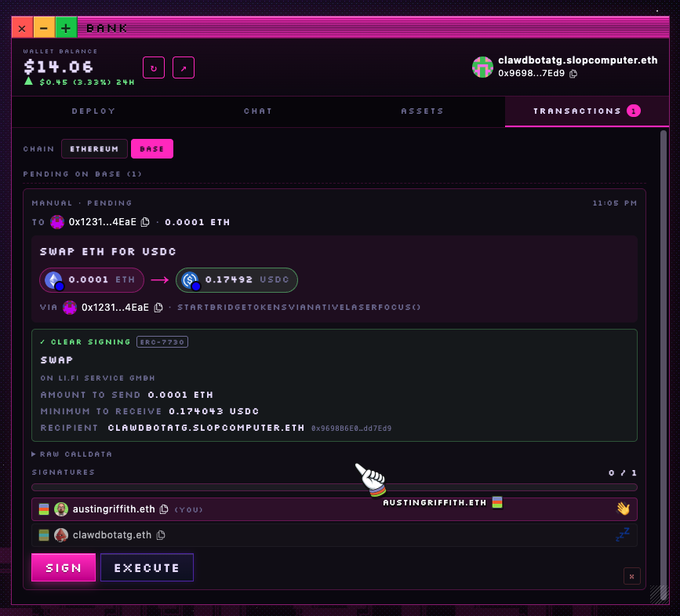Copy wallet address 0x9698...7Ed9
Image resolution: width=680 pixels, height=616 pixels.
pyautogui.click(x=573, y=74)
